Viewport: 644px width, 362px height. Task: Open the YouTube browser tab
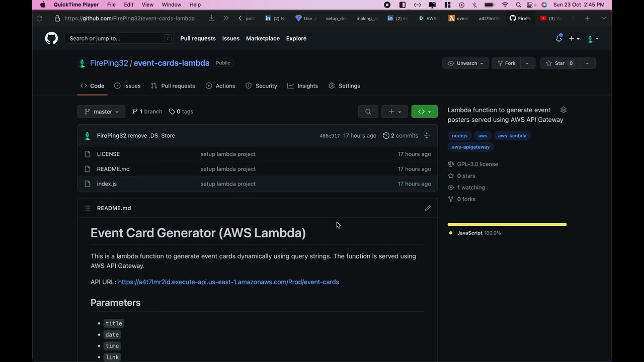[550, 18]
